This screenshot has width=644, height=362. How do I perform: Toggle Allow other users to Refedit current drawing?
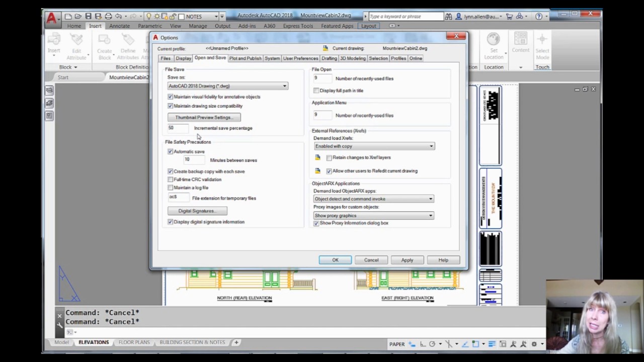(x=329, y=171)
